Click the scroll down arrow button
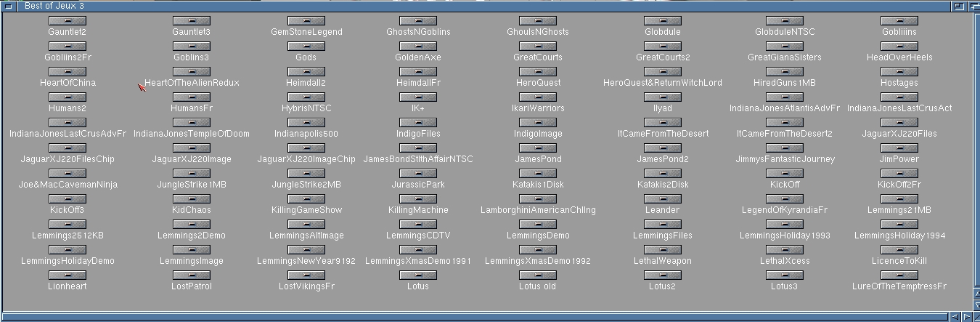The height and width of the screenshot is (322, 980). tap(976, 304)
